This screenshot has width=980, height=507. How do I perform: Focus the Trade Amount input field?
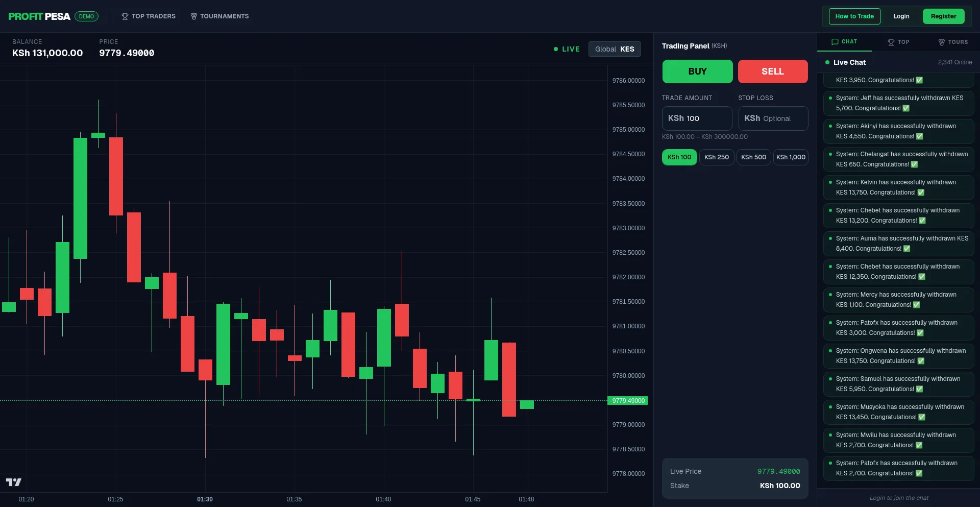[x=697, y=118]
